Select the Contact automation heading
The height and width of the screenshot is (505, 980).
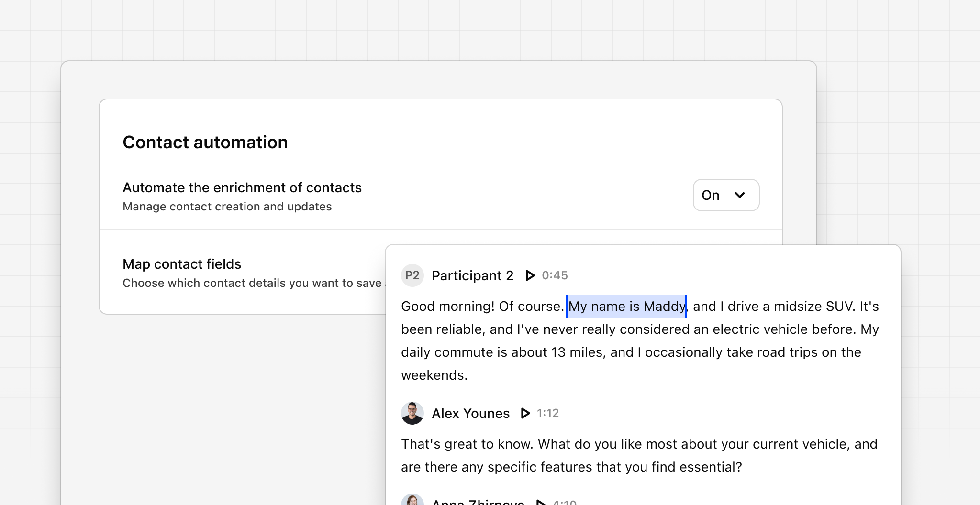(205, 142)
